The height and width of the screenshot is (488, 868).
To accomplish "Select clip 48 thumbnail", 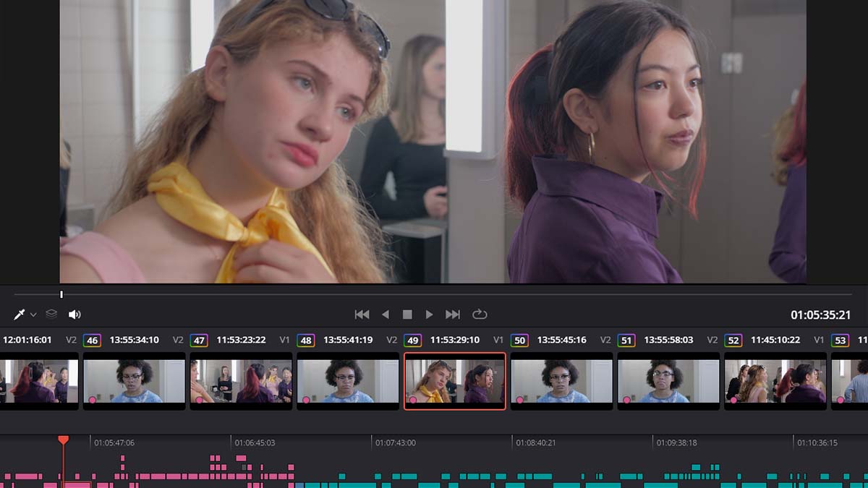I will 348,381.
